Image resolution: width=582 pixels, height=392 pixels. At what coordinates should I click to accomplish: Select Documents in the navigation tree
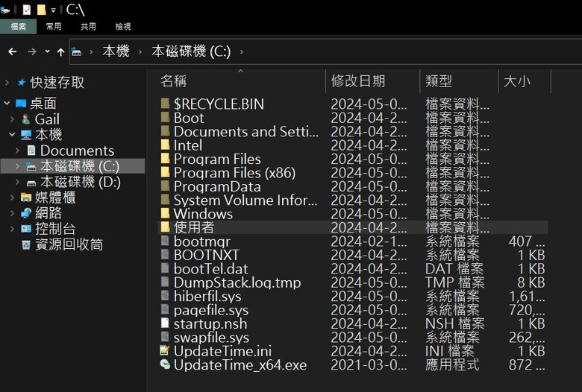[77, 151]
